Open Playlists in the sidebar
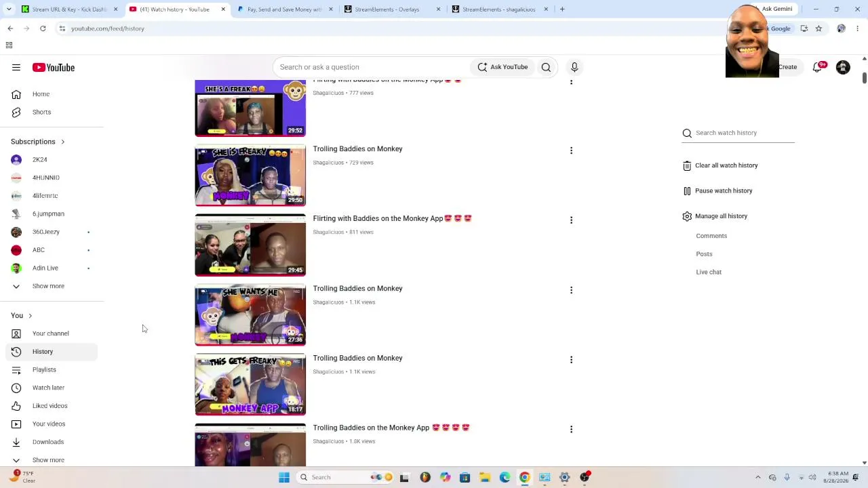Image resolution: width=868 pixels, height=488 pixels. tap(52, 369)
